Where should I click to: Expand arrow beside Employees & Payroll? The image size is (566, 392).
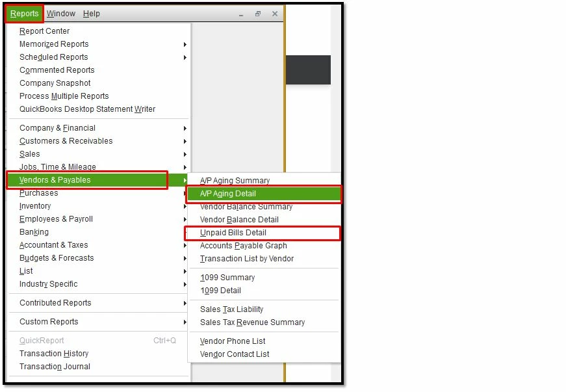click(185, 220)
